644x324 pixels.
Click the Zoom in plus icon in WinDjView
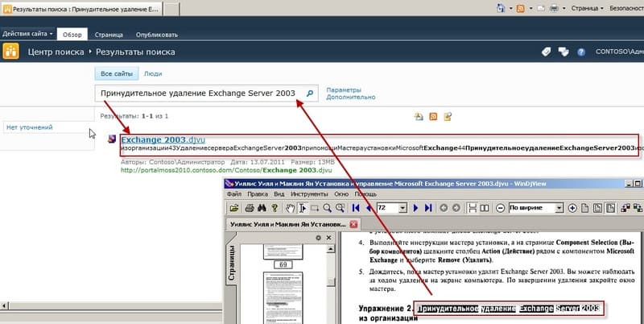[572, 208]
